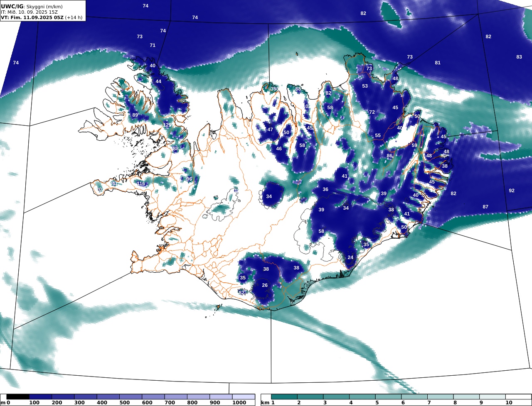
Task: Click the offshore value 87 in the southeast
Action: (485, 207)
